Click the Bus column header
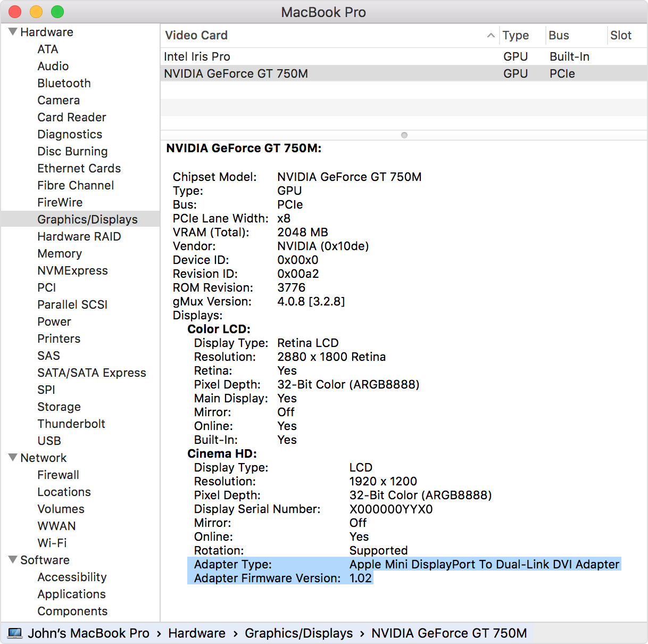 558,35
